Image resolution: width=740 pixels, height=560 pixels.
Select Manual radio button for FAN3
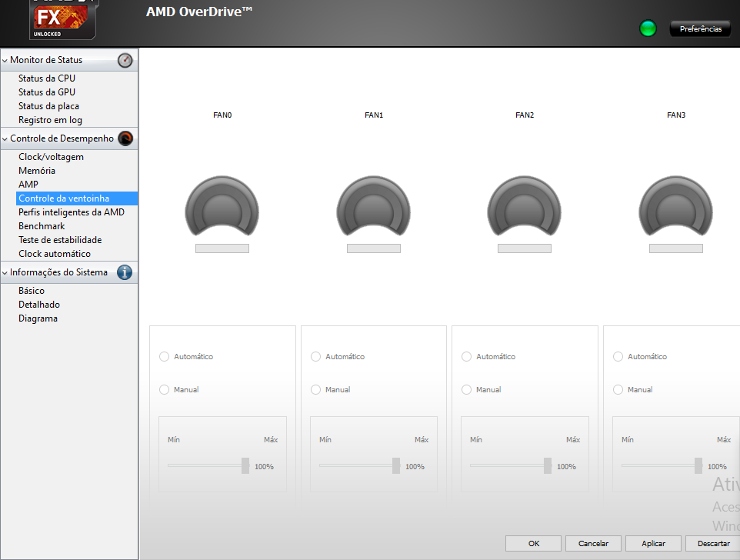click(618, 390)
